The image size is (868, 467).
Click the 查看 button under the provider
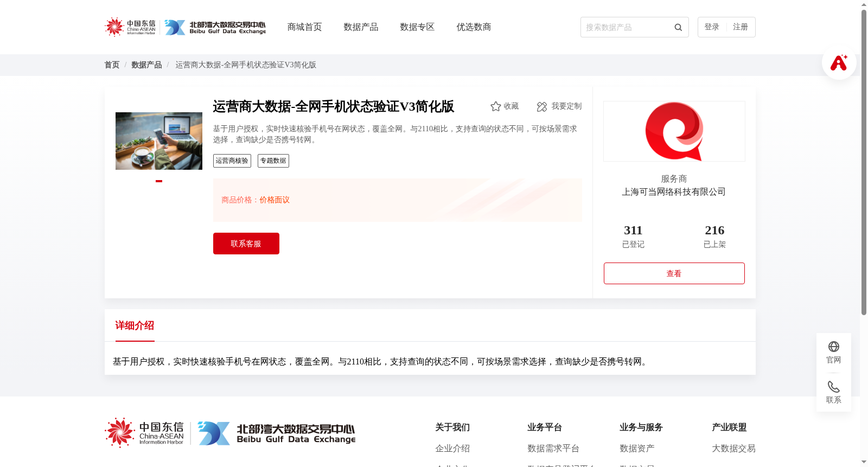(x=674, y=273)
